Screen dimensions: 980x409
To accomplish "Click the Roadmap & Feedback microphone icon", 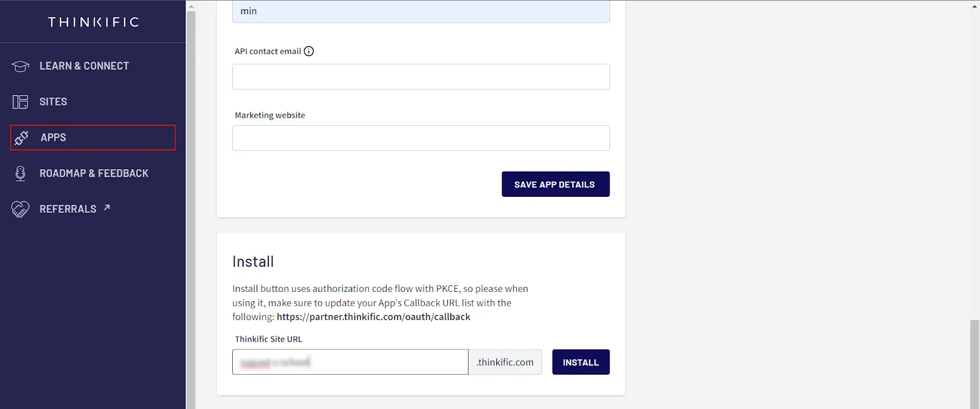I will 20,173.
